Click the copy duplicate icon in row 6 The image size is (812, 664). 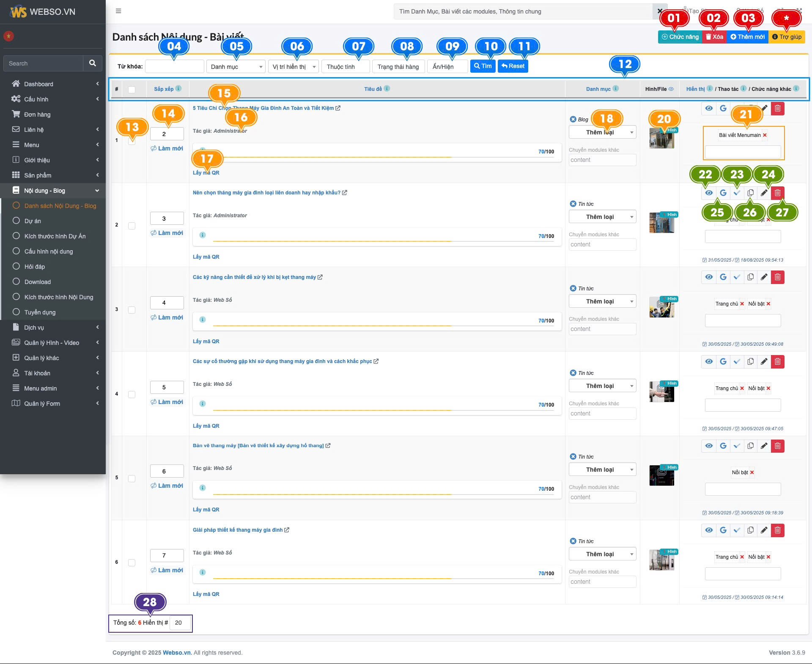750,530
